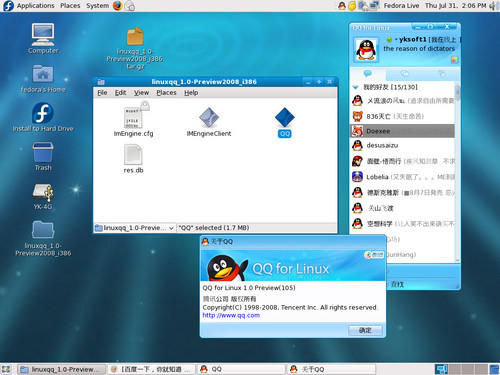Switch to the first chat-bubble tab in QQ
The width and height of the screenshot is (500, 375).
[368, 73]
